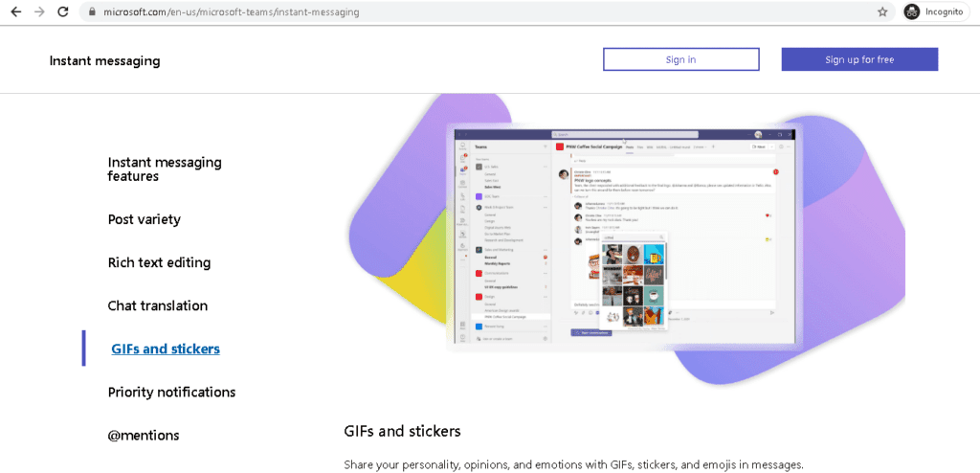This screenshot has width=980, height=473.
Task: Go forward using the browser forward arrow
Action: coord(39,11)
